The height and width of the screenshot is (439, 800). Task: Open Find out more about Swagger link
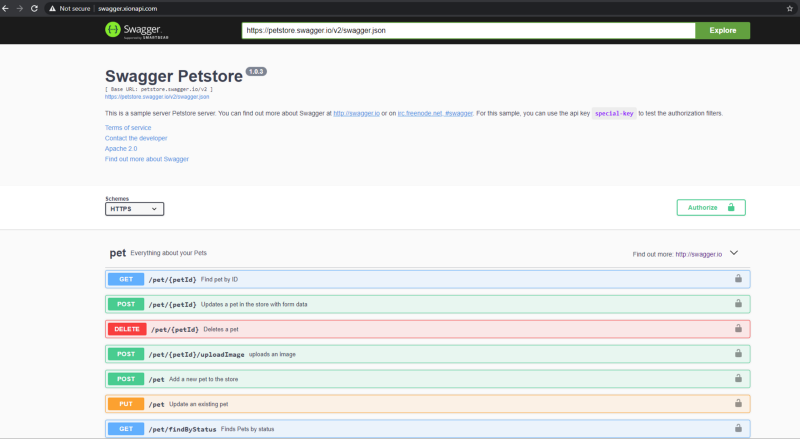(x=146, y=159)
